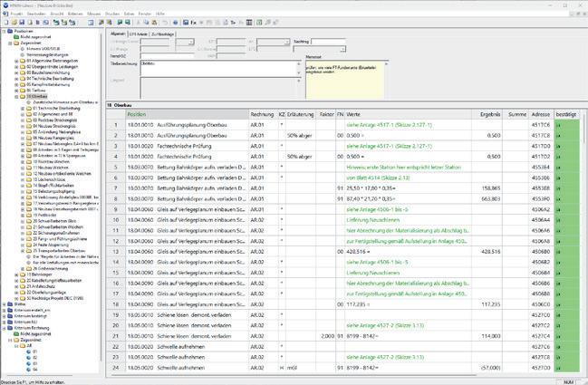The height and width of the screenshot is (385, 588).
Task: Collapse the 18 Oberbau folder
Action: coord(16,96)
